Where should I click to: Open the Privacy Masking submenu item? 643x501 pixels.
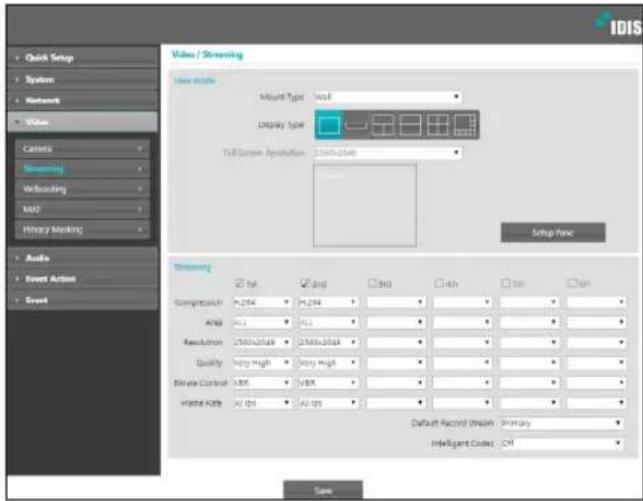coord(82,230)
